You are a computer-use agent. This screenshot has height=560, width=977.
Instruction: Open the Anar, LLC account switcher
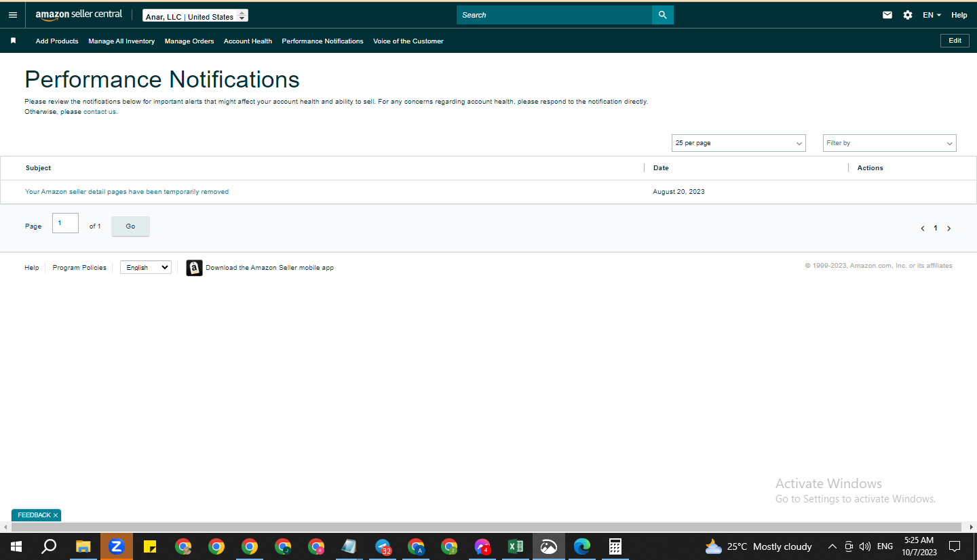point(195,16)
